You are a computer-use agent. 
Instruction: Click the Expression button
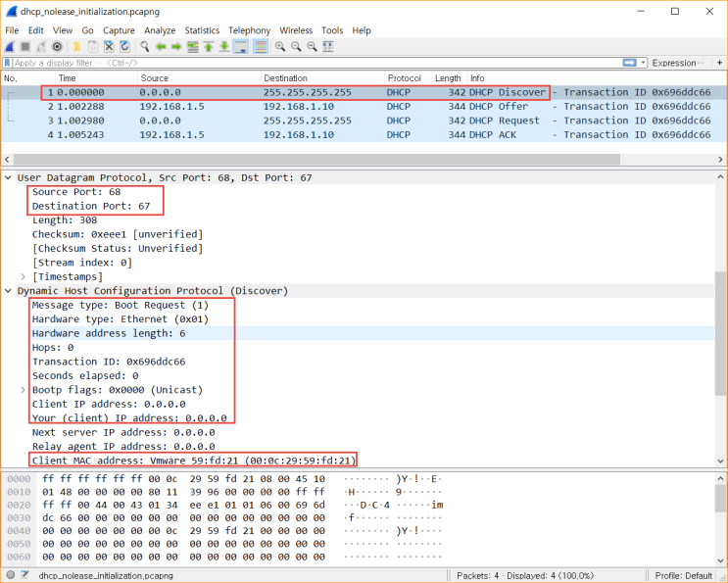677,63
